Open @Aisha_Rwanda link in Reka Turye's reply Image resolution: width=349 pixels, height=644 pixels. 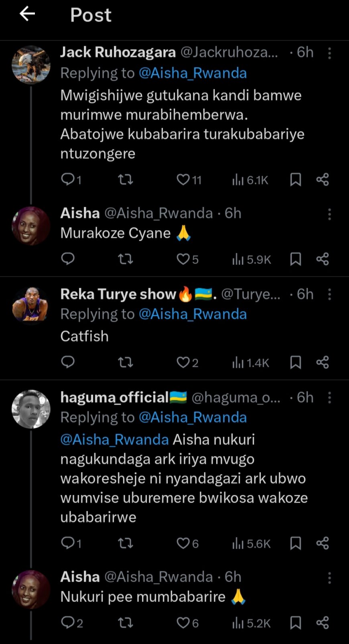[193, 314]
